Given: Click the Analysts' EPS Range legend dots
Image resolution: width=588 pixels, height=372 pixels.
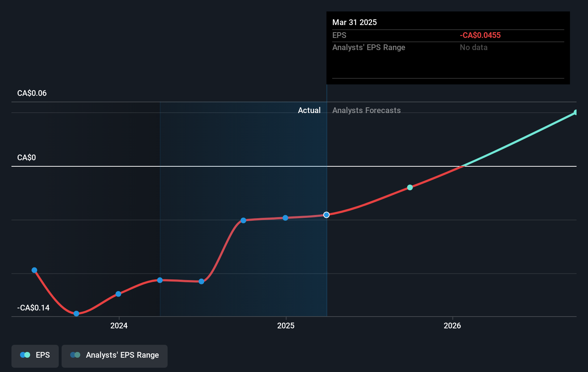Looking at the screenshot, I should 75,355.
